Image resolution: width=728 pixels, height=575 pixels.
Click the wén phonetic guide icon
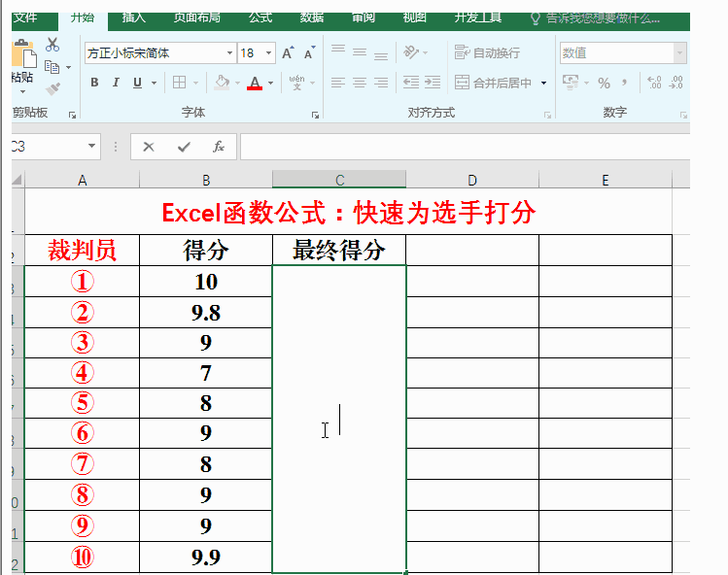(x=296, y=83)
